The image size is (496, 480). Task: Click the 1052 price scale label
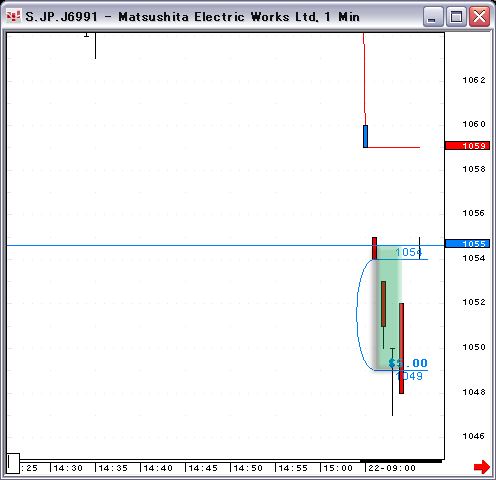[474, 302]
